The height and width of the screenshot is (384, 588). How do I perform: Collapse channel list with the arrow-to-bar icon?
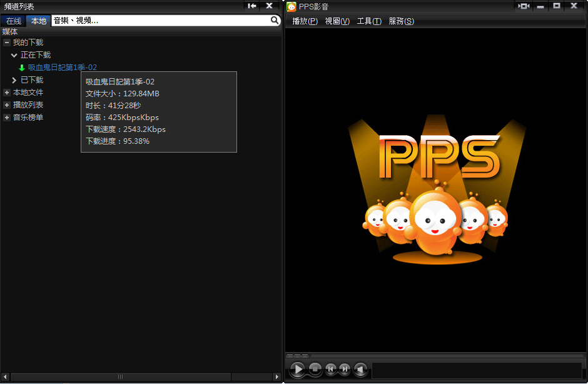click(x=252, y=6)
